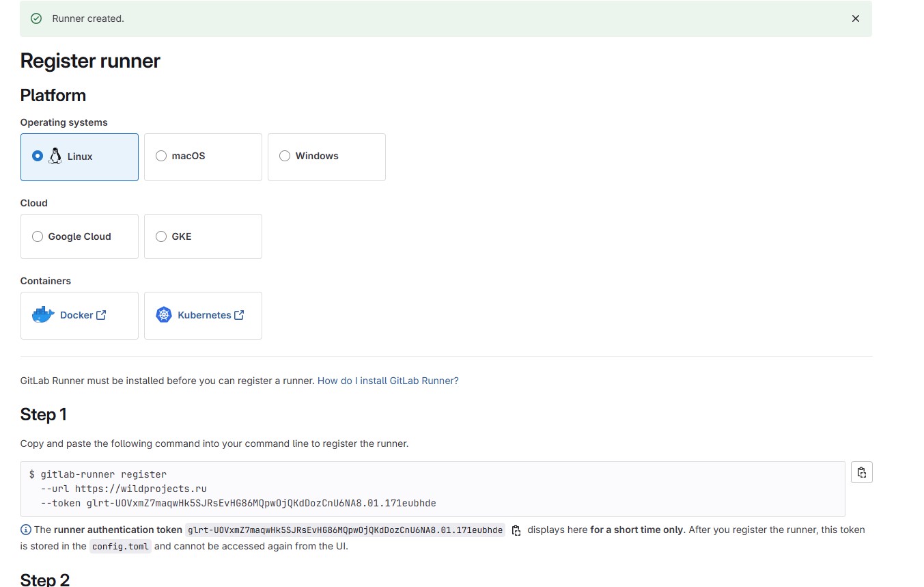
Task: Click the Platform heading
Action: click(53, 95)
